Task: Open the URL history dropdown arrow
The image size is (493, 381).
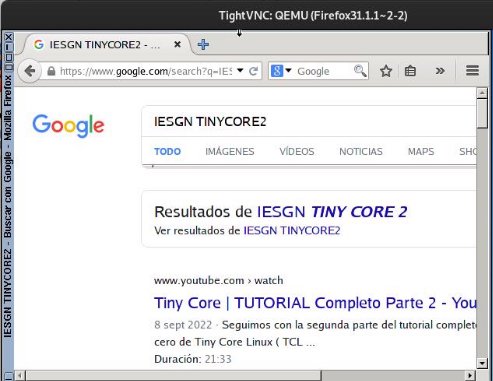Action: point(240,71)
